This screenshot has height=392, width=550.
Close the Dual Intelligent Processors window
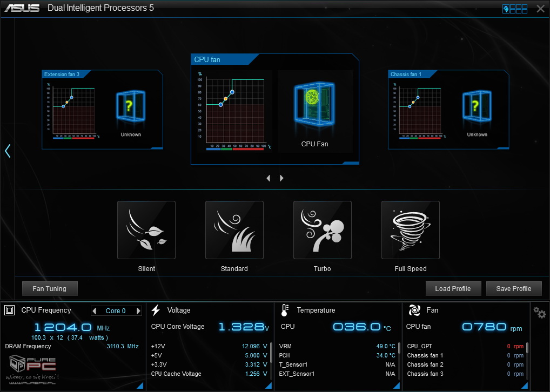[540, 9]
